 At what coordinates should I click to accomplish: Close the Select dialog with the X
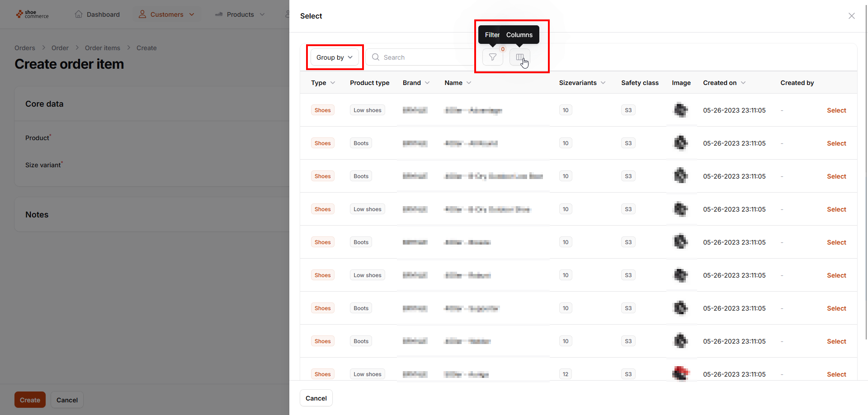click(852, 16)
